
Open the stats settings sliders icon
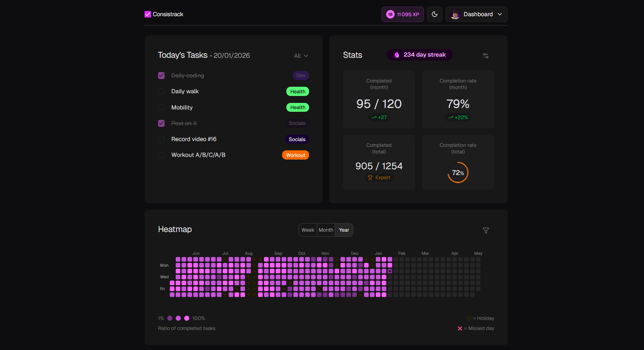coord(486,56)
